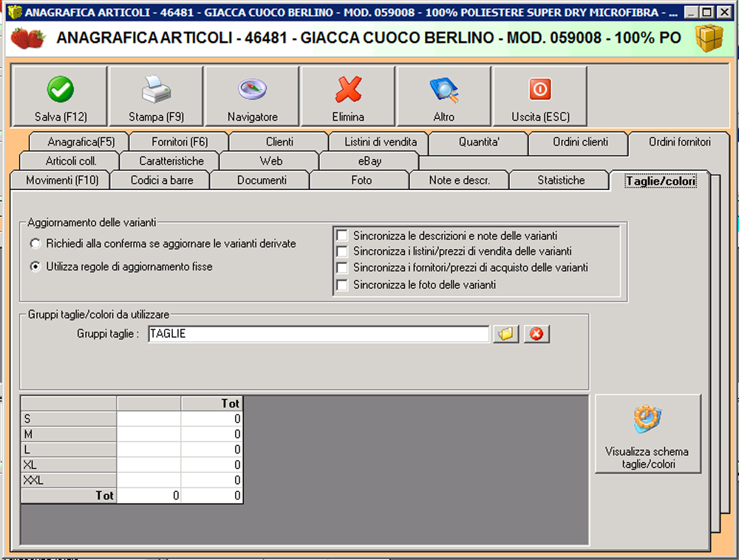Enable Sincronizza le descrizioni e note checkbox
This screenshot has height=560, width=739.
click(x=342, y=236)
